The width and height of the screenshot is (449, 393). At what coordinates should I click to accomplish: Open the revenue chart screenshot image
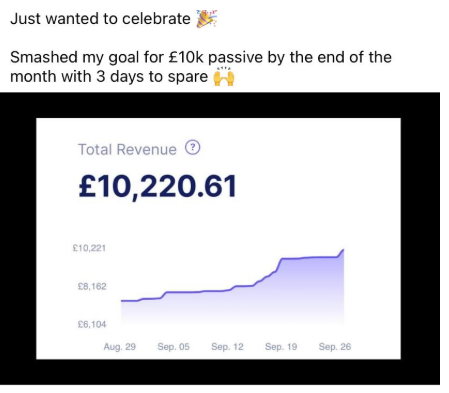click(220, 238)
